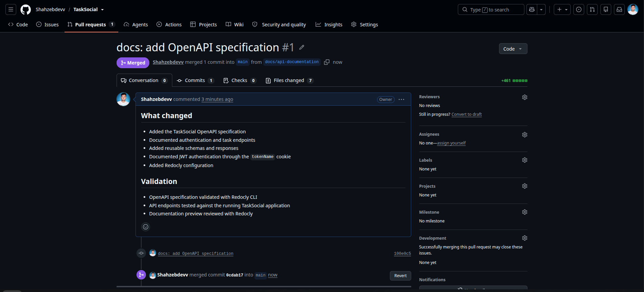Image resolution: width=644 pixels, height=292 pixels.
Task: Open merged commit 0cdab17
Action: coord(234,275)
